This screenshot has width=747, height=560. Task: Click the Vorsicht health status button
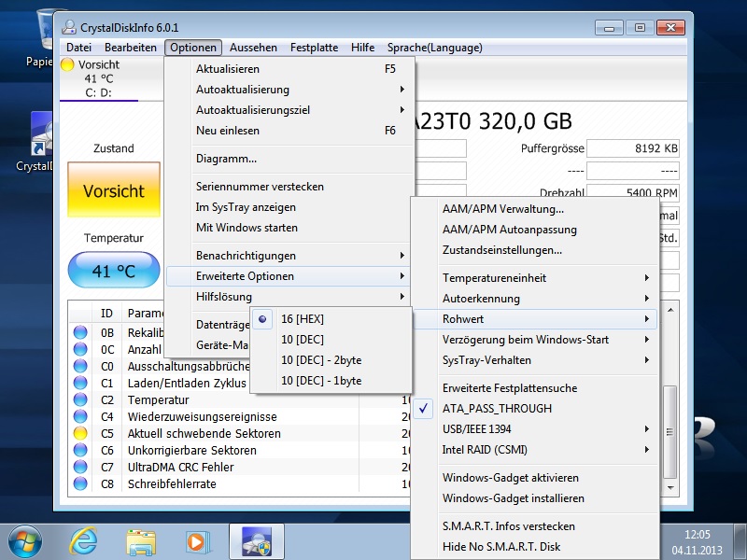pos(114,189)
